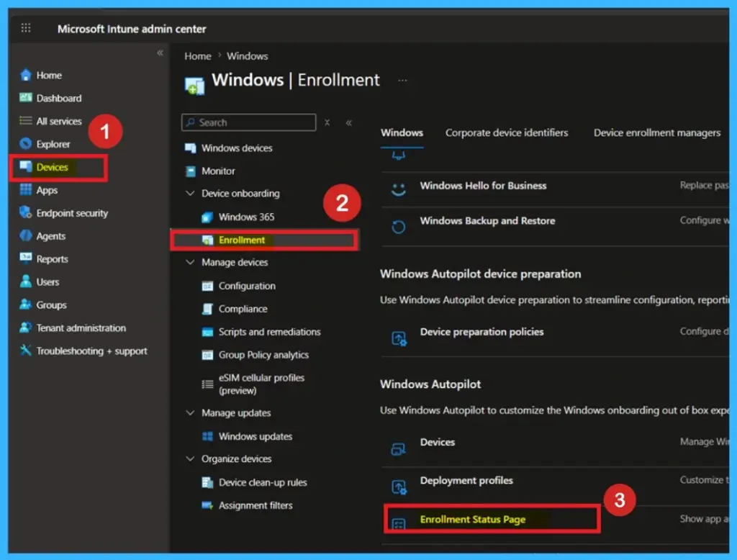The width and height of the screenshot is (737, 560).
Task: Click the Reports icon in sidebar
Action: pyautogui.click(x=26, y=258)
